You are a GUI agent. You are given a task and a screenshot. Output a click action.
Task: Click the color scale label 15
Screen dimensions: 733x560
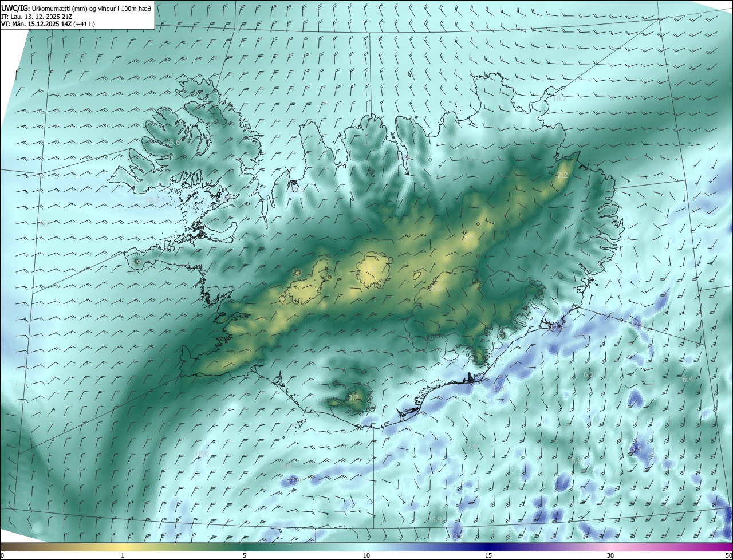click(488, 555)
